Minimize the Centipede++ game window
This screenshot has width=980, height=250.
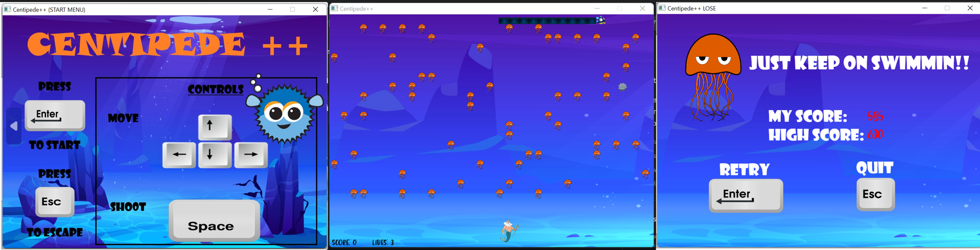[x=597, y=8]
